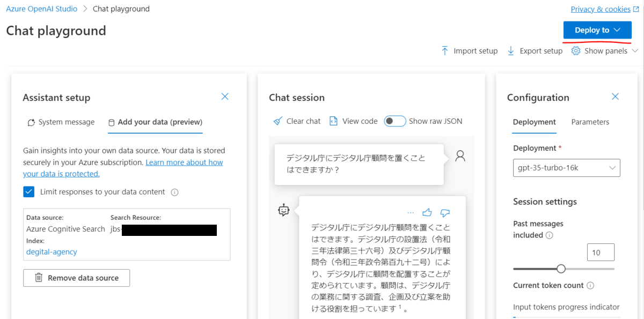Screen dimensions: 644x319
Task: Click the external link icon beside Privacy & cookies
Action: [636, 9]
